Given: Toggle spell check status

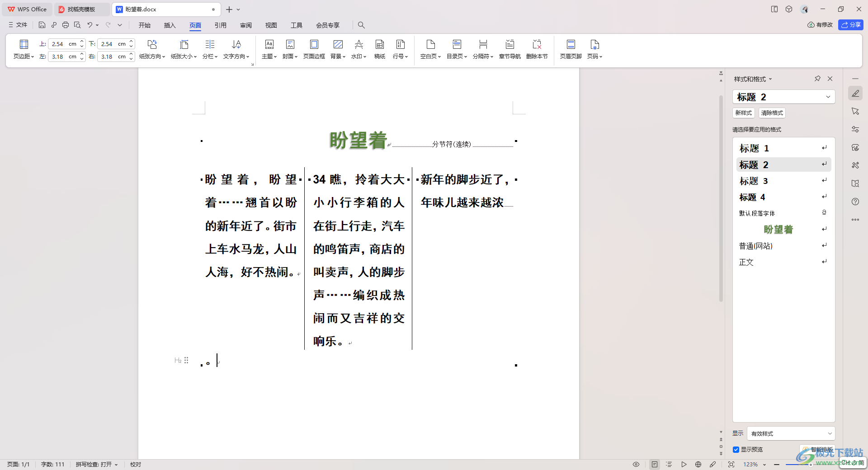Looking at the screenshot, I should pyautogui.click(x=97, y=464).
